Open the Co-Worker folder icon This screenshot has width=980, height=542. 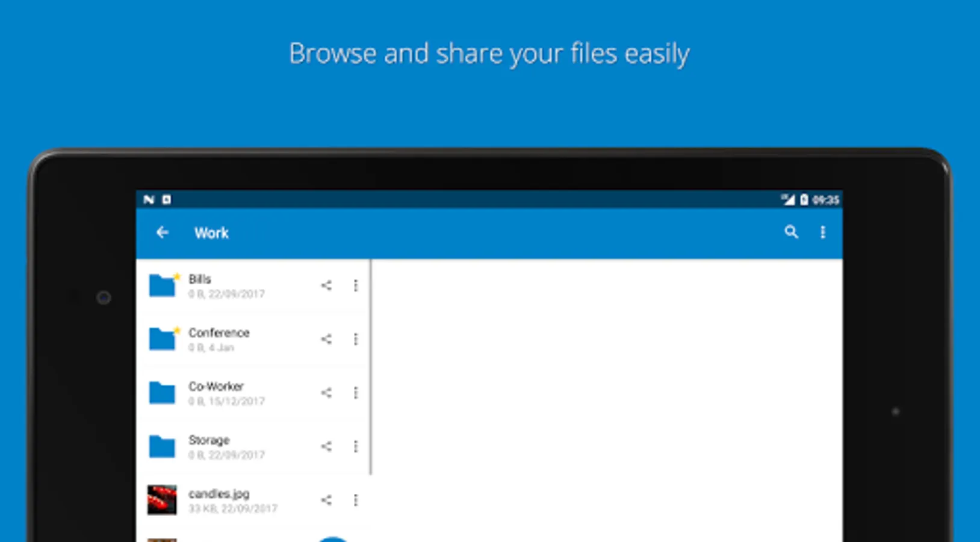[162, 393]
